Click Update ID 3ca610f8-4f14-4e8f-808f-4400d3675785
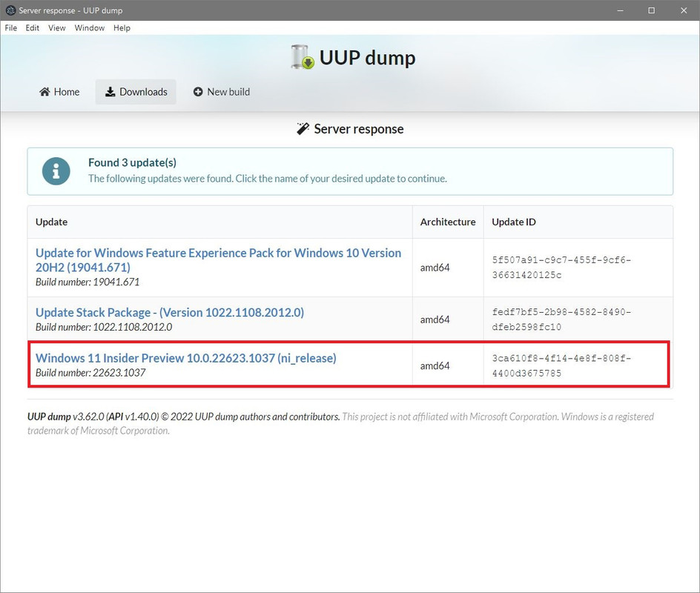700x593 pixels. point(561,365)
